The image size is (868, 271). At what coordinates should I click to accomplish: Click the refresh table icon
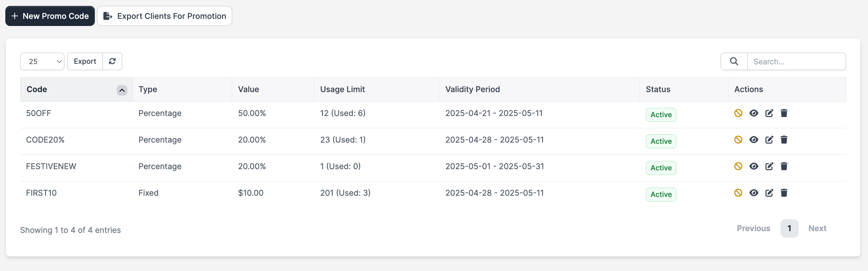[112, 61]
